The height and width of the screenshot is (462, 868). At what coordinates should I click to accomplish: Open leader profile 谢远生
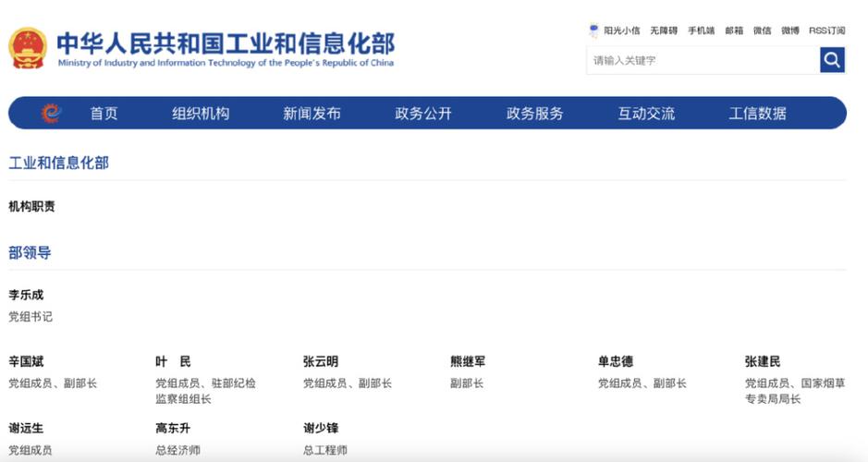(26, 428)
